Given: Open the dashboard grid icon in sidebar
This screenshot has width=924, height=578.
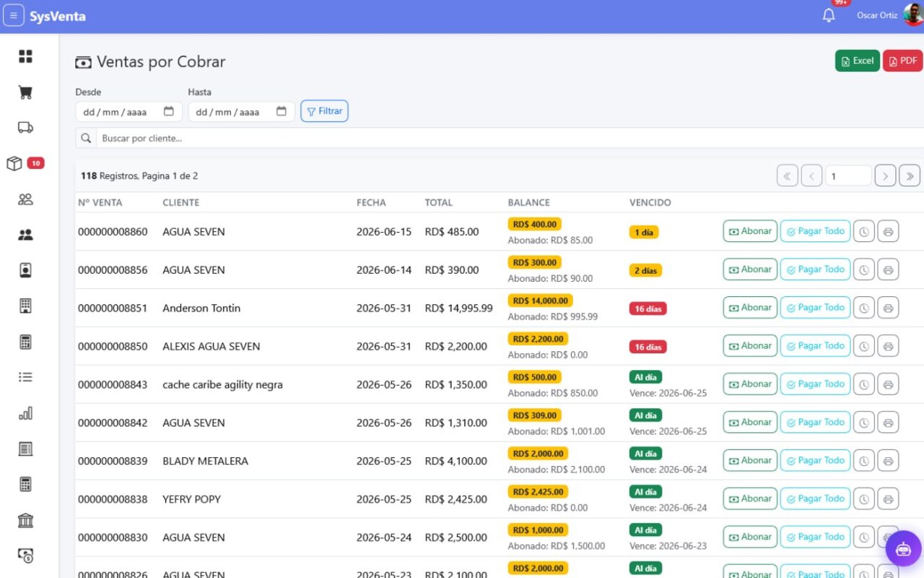Looking at the screenshot, I should pyautogui.click(x=25, y=56).
